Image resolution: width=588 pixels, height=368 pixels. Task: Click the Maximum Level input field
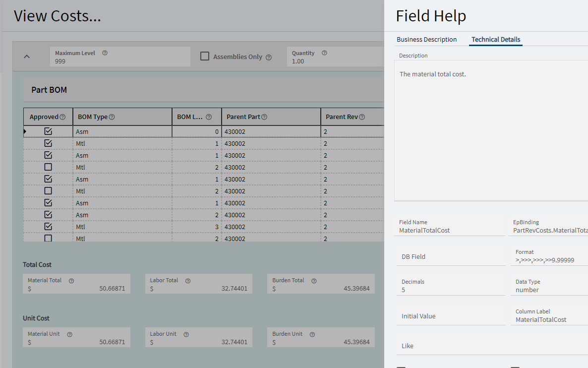point(120,57)
